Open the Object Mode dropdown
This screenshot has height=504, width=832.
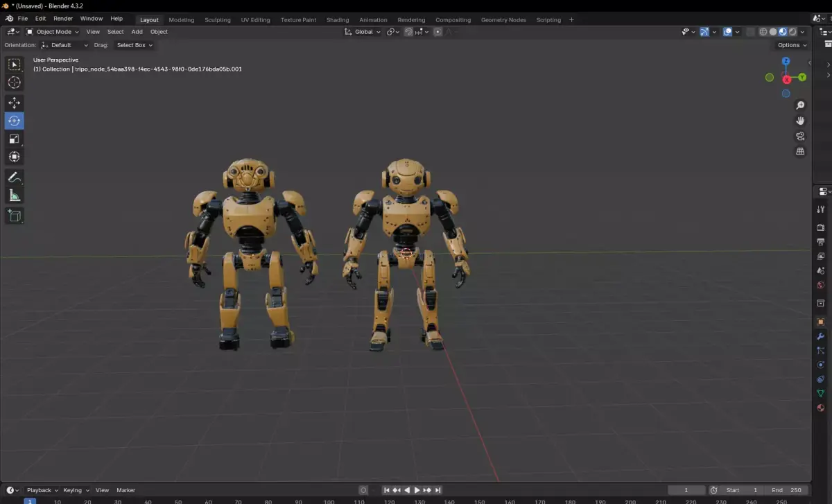point(53,32)
